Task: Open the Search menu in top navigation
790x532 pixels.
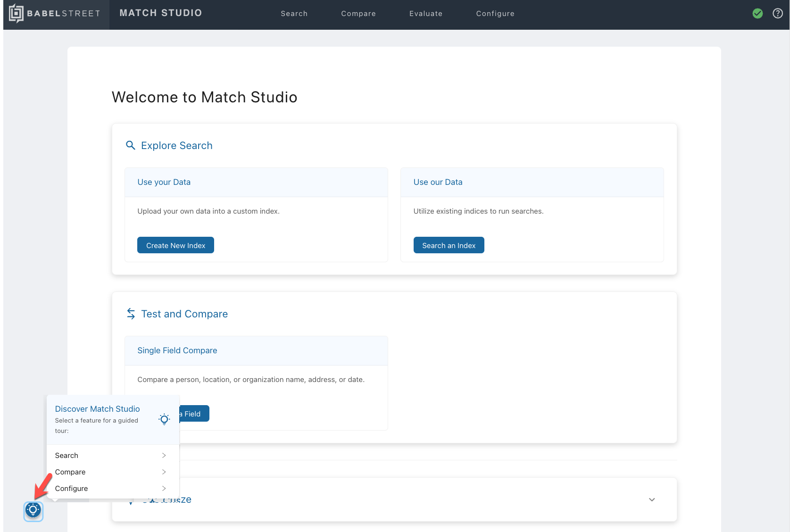Action: 294,14
